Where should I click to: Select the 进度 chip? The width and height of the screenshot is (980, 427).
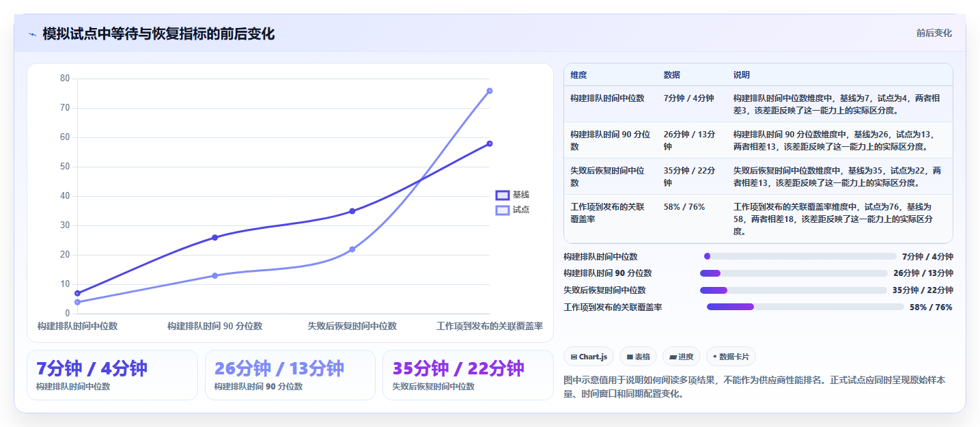pos(682,357)
